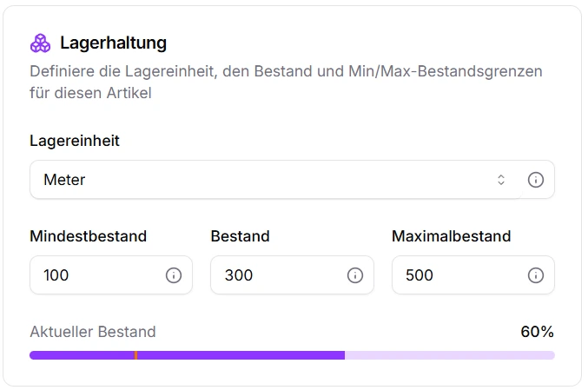The height and width of the screenshot is (390, 588).
Task: Click the info icon beside Lagereinheit dropdown
Action: pos(536,180)
